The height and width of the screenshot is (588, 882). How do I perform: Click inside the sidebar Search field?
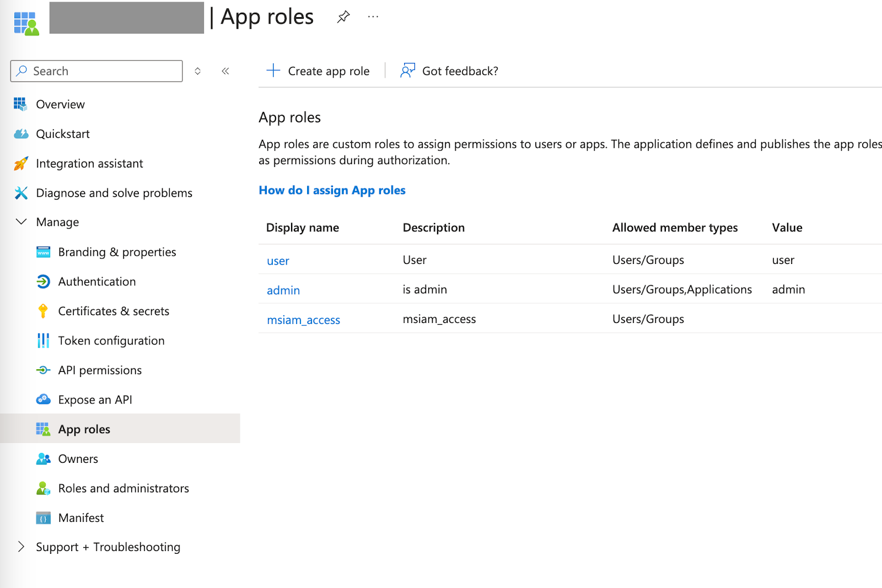pos(96,71)
